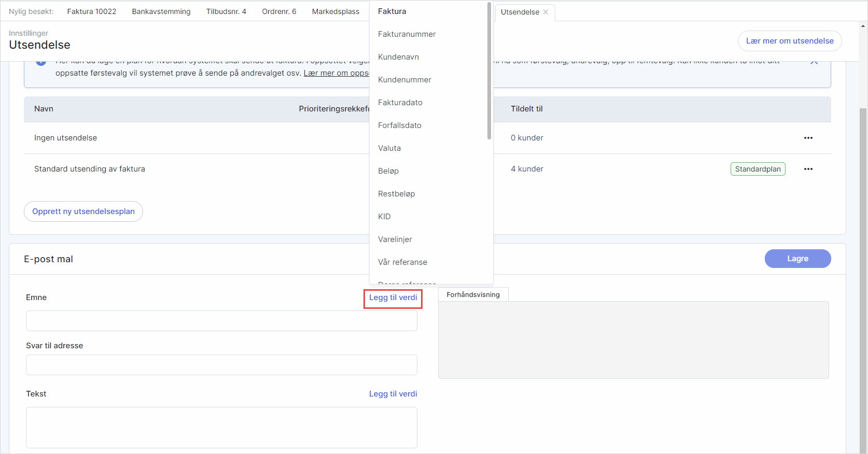Viewport: 868px width, 454px height.
Task: Focus the Svar til adresse field
Action: coord(221,365)
